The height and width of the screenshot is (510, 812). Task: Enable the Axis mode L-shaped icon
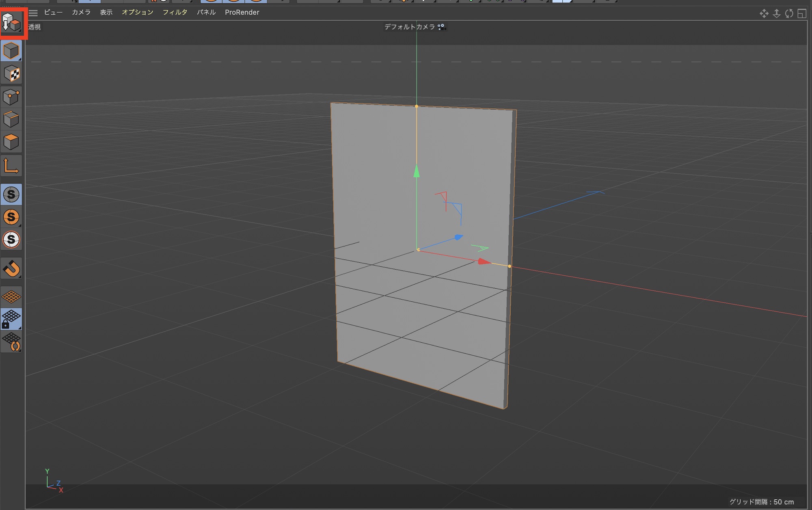pos(11,166)
